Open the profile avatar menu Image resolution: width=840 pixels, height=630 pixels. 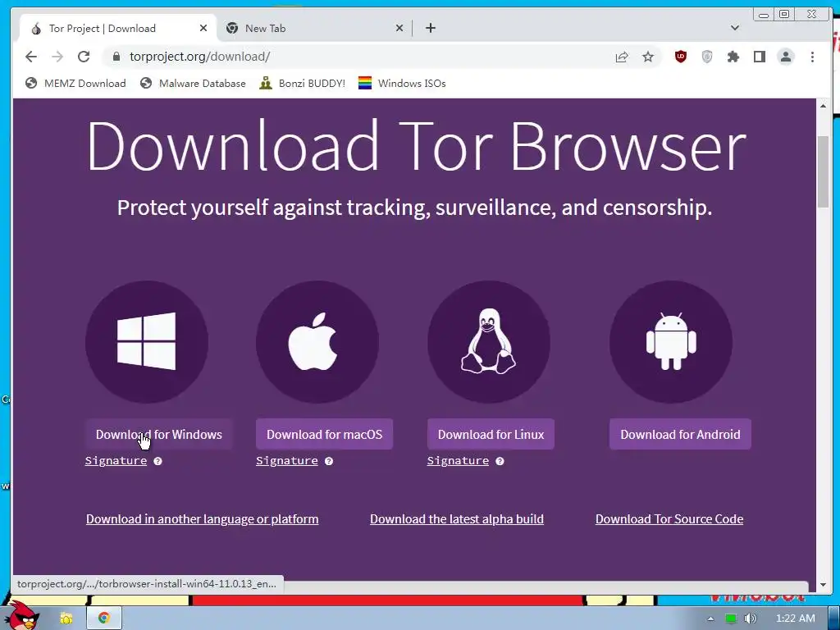click(786, 57)
